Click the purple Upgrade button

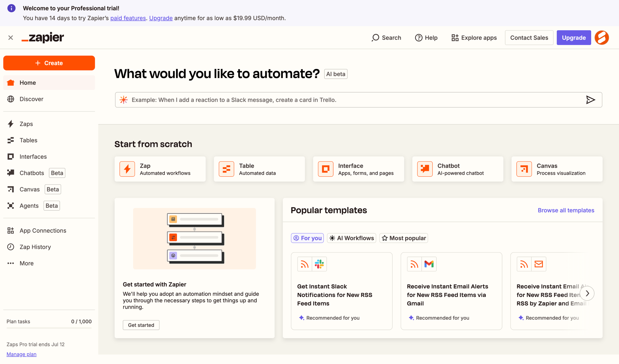point(574,38)
